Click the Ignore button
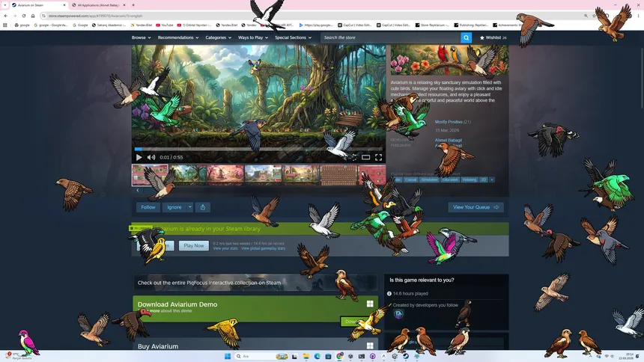 tap(174, 207)
